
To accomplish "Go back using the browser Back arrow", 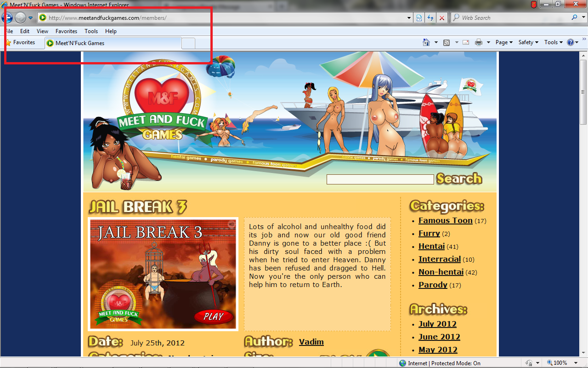I will coord(7,18).
